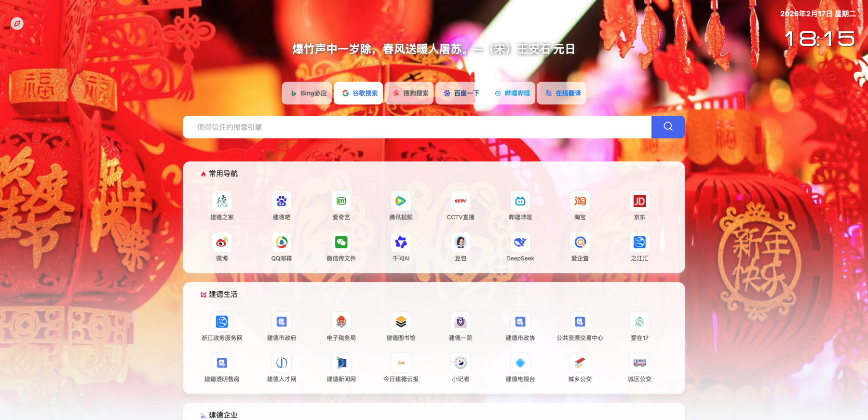Open the 建德吧 Baidu icon
Screen dimensions: 868x420
point(282,201)
